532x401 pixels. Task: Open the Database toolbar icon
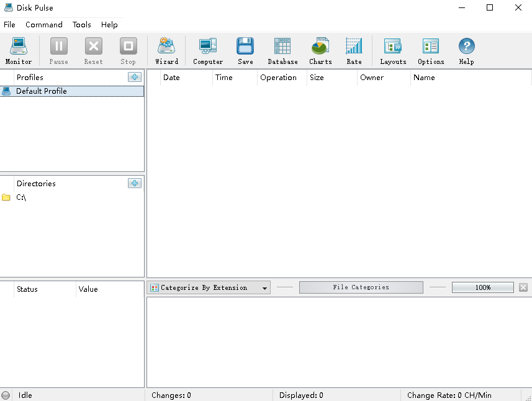[282, 50]
